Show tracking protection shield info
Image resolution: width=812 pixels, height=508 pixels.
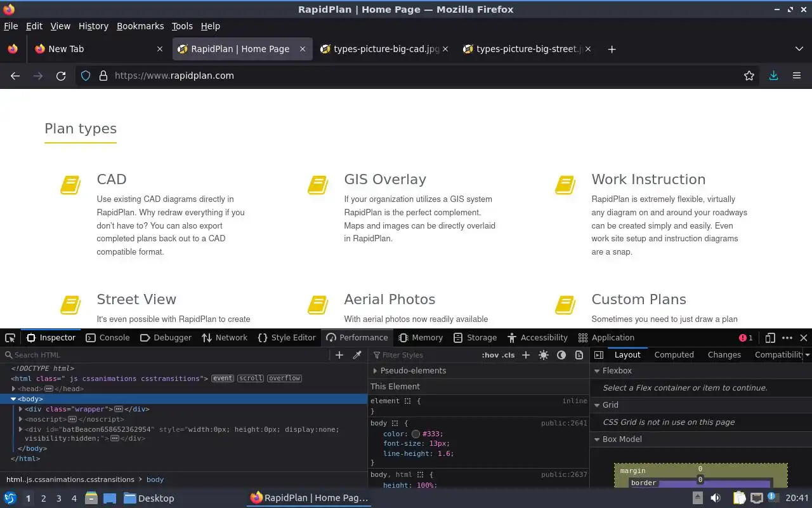[x=86, y=76]
